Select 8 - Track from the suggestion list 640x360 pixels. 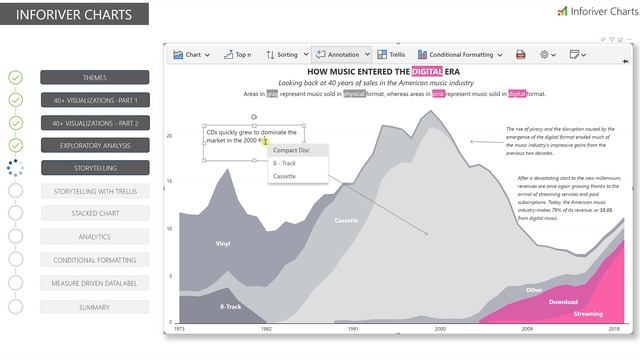298,163
